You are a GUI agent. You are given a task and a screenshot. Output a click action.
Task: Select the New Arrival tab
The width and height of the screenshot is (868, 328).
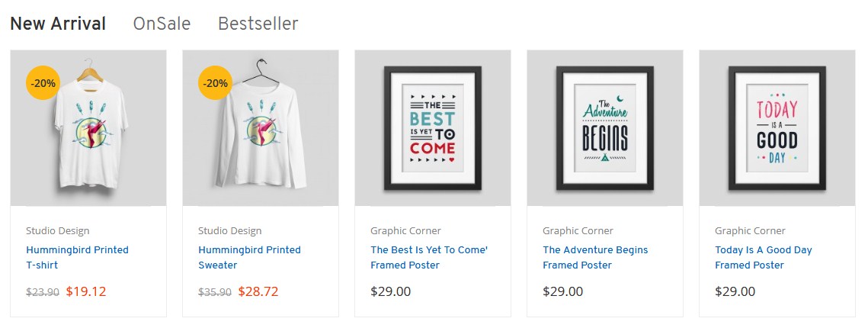(x=58, y=24)
